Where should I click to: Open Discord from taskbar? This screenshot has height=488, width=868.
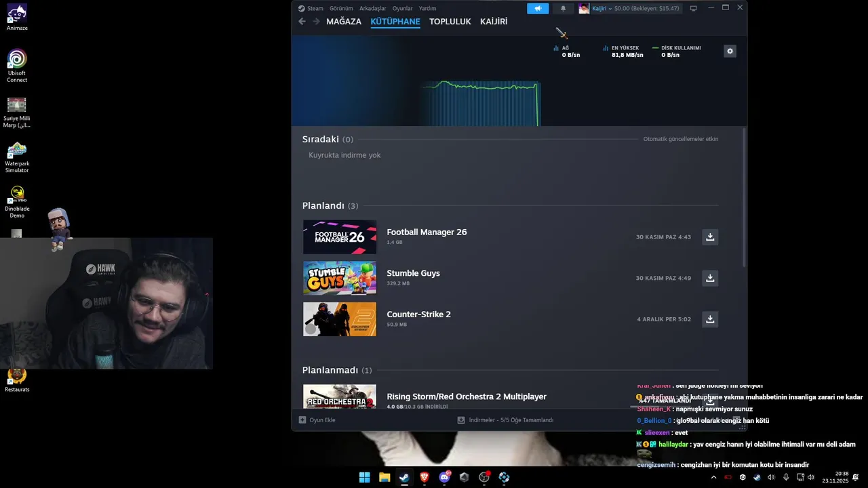444,477
